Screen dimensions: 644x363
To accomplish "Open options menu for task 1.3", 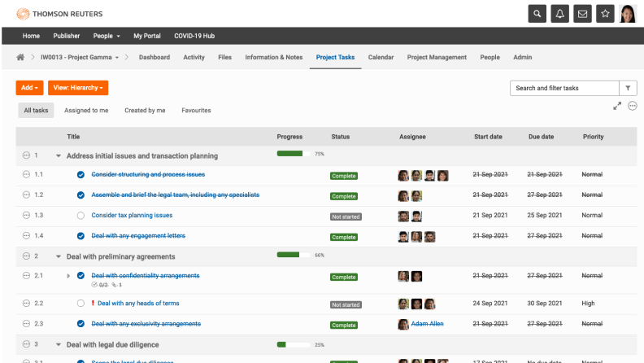I will point(26,216).
